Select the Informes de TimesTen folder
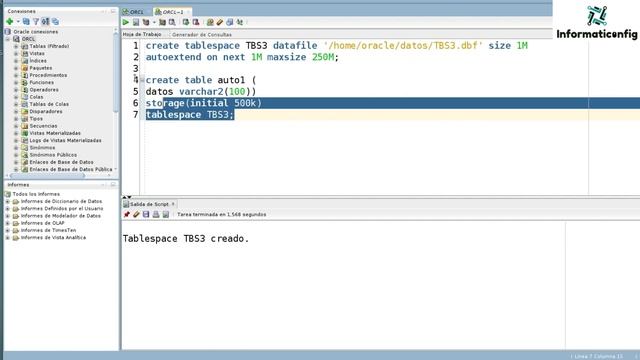 pos(48,231)
